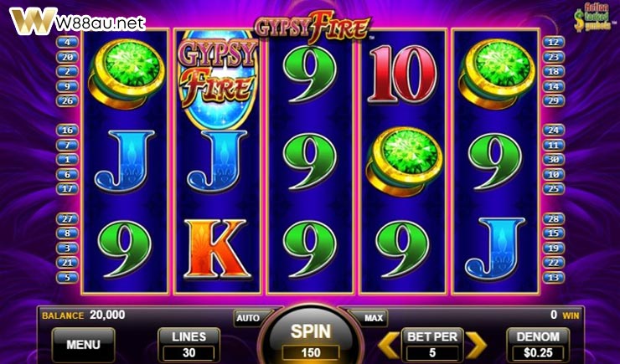Screen dimensions: 620x364
Task: Select the red 10 symbol on reel four
Action: coord(402,74)
